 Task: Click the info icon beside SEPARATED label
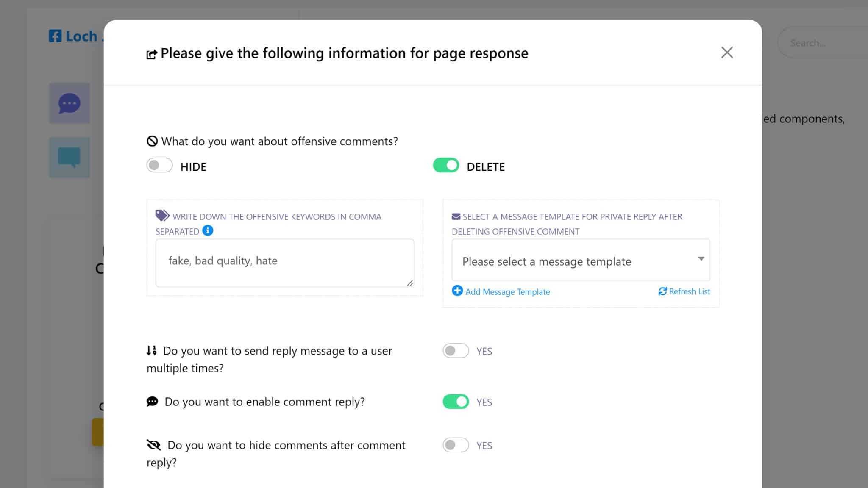point(208,230)
